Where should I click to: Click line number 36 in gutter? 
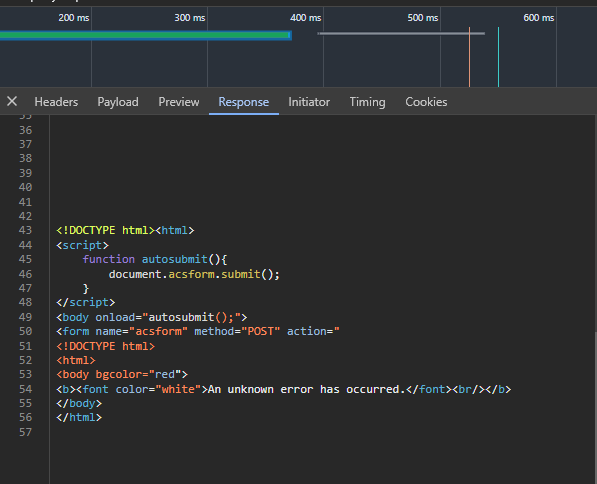[26, 130]
